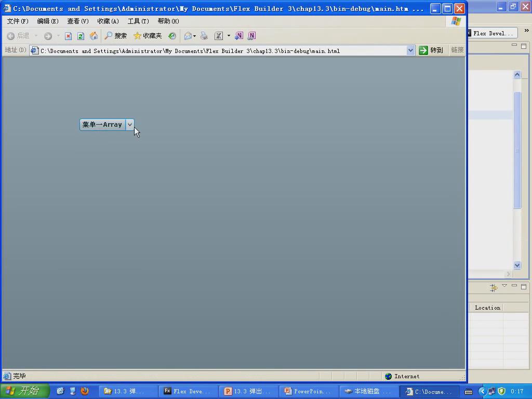Go to the Home page icon
532x399 pixels.
94,36
